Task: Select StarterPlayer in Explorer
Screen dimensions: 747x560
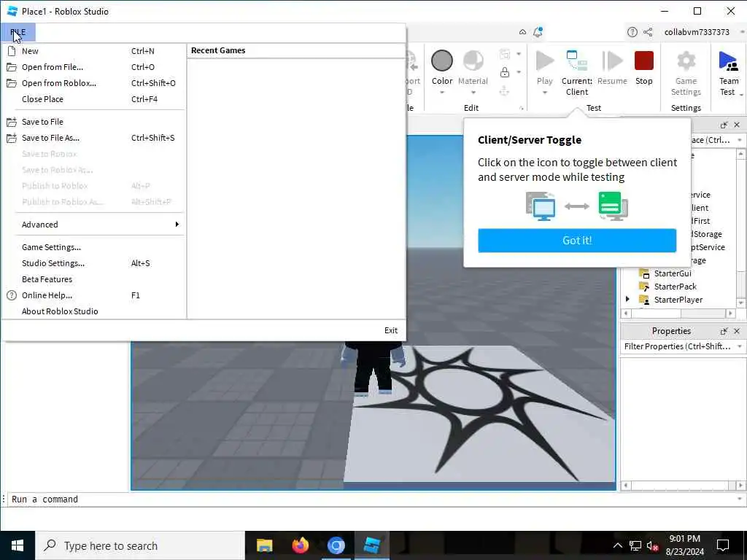Action: 678,300
